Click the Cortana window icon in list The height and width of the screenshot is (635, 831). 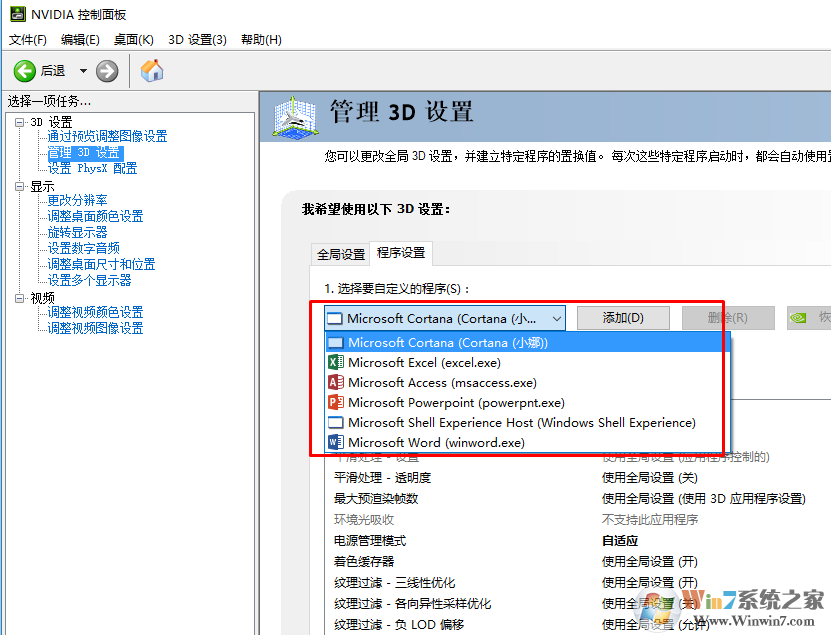point(336,343)
